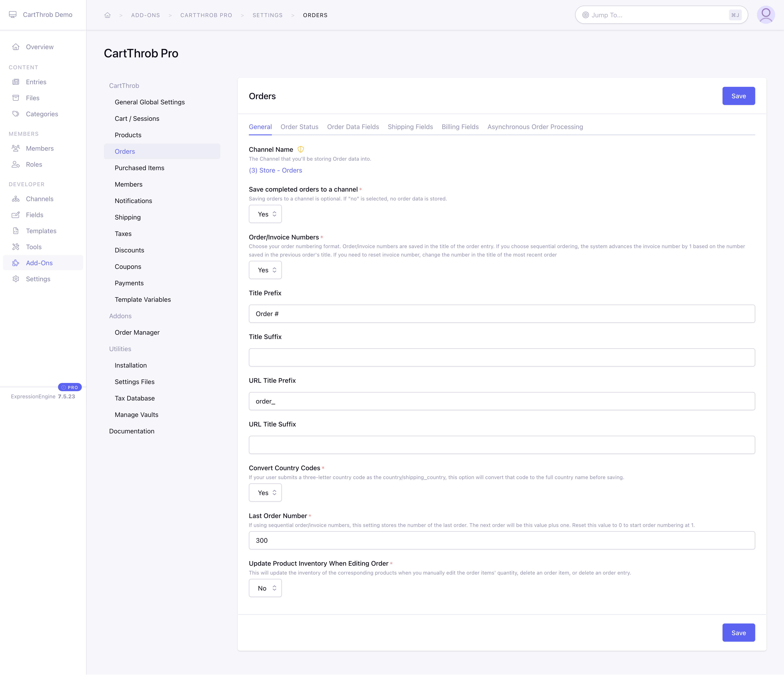784x675 pixels.
Task: Click the Jump To target icon
Action: click(x=585, y=15)
